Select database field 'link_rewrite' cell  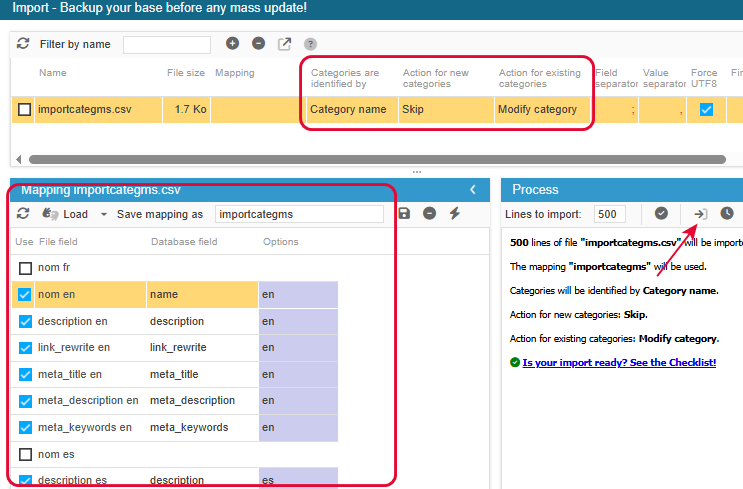(x=202, y=348)
